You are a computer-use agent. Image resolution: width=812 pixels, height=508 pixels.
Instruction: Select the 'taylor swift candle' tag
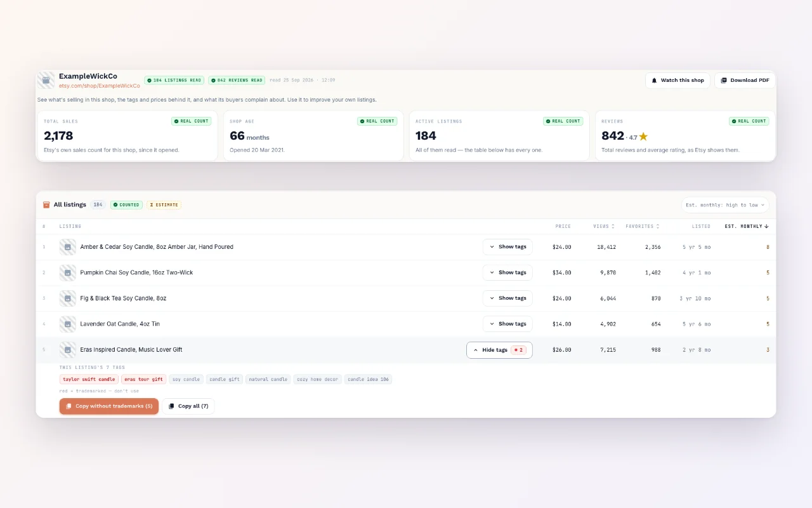89,379
